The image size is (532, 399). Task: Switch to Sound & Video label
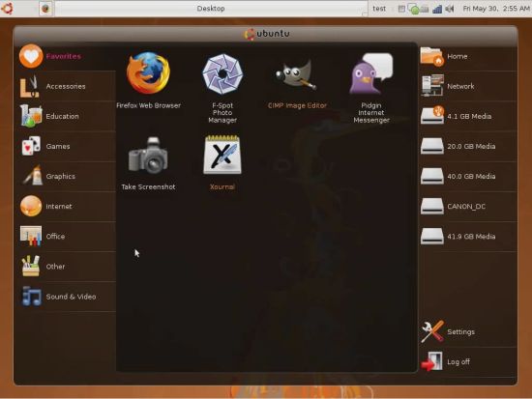click(x=71, y=297)
